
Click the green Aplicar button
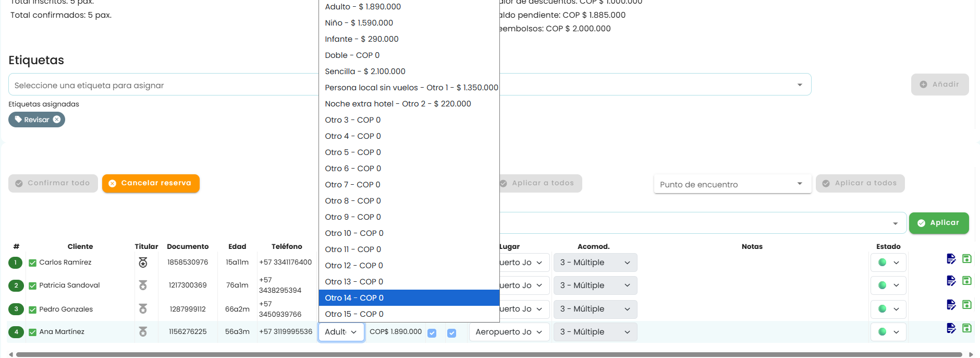[939, 223]
